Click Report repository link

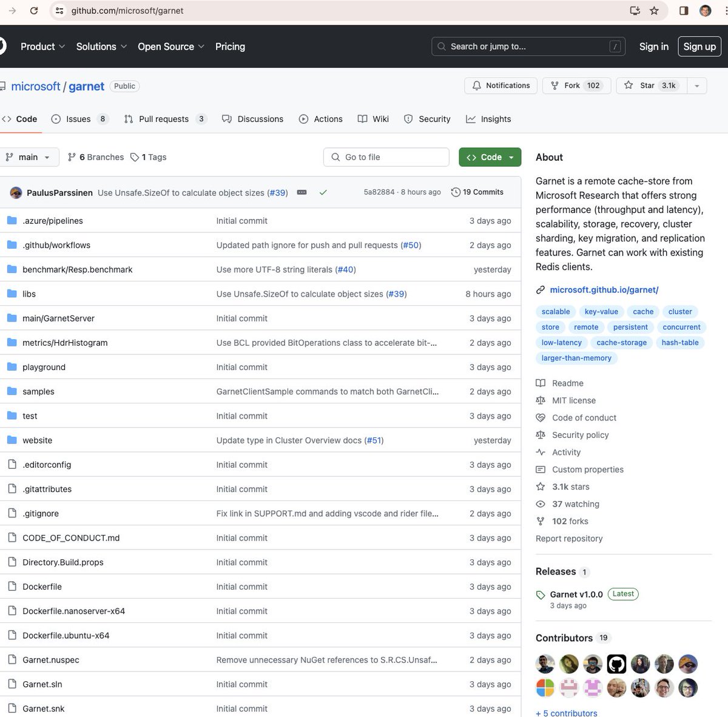(569, 539)
